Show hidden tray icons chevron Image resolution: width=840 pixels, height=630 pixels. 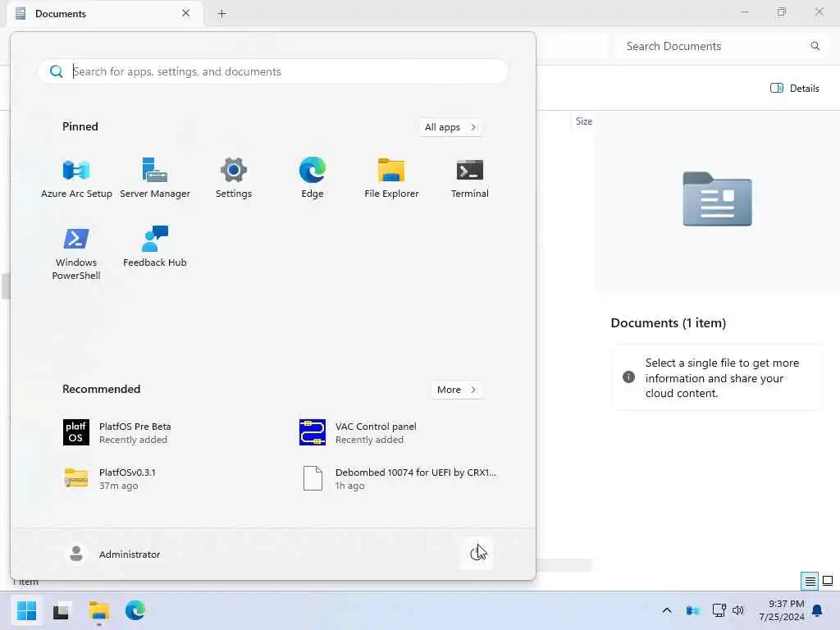667,610
